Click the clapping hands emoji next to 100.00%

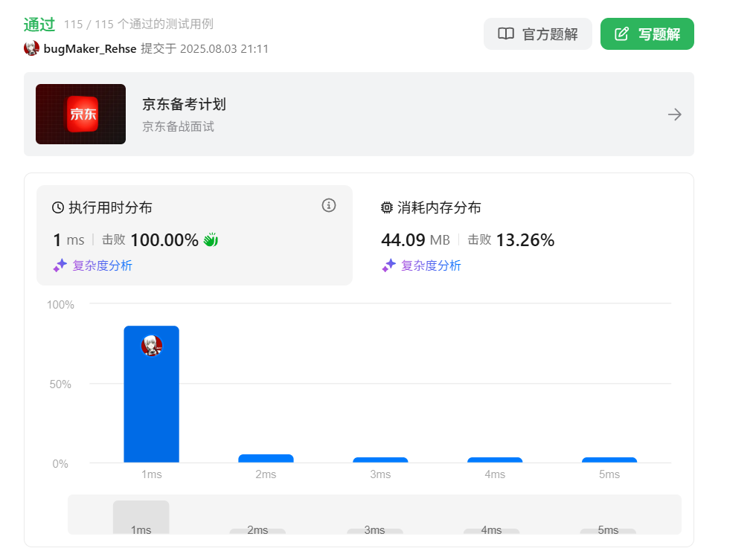click(209, 239)
